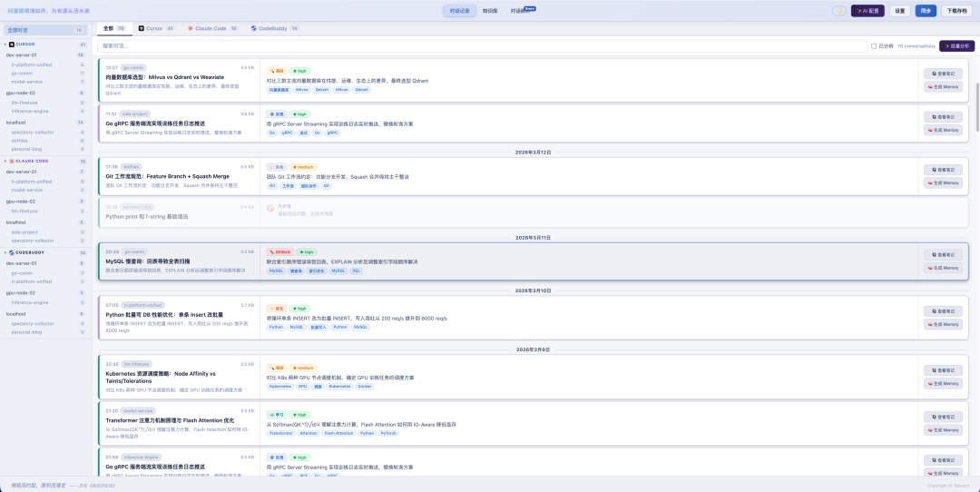980x492 pixels.
Task: Click the medium star badge on the Kubernetes row
Action: click(303, 369)
